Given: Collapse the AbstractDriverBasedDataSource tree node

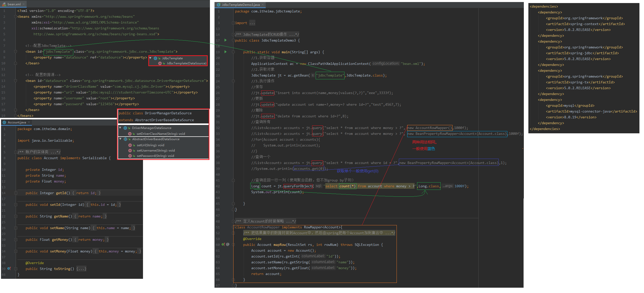Looking at the screenshot, I should click(x=120, y=139).
